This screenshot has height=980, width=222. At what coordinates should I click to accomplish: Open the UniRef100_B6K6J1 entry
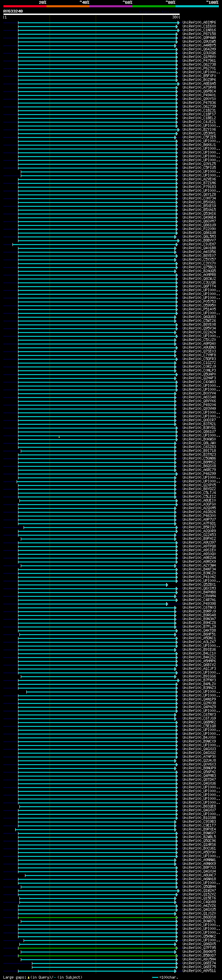click(199, 145)
